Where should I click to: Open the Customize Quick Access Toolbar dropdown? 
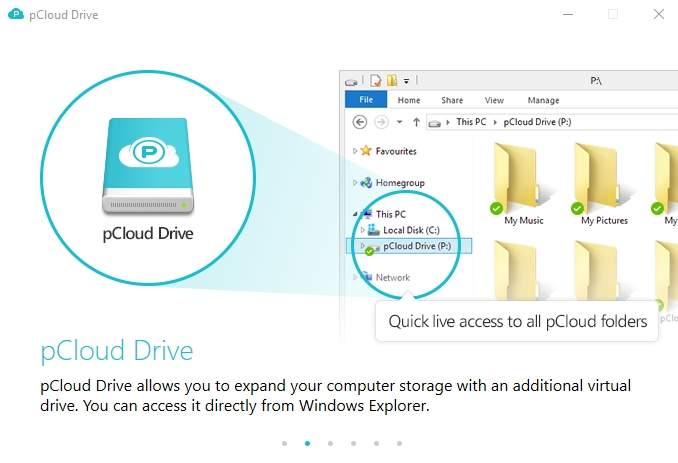pyautogui.click(x=406, y=81)
